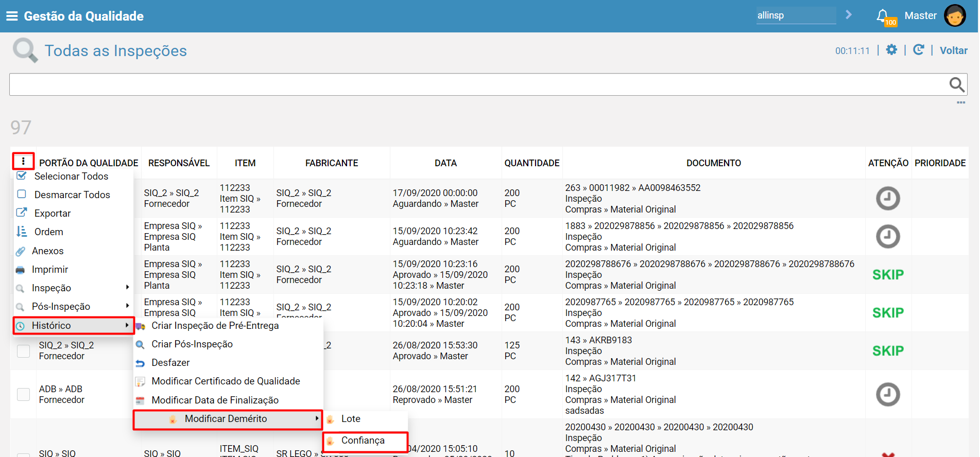Click the Modificar Data de Finalização calendar icon
The height and width of the screenshot is (457, 980).
140,400
